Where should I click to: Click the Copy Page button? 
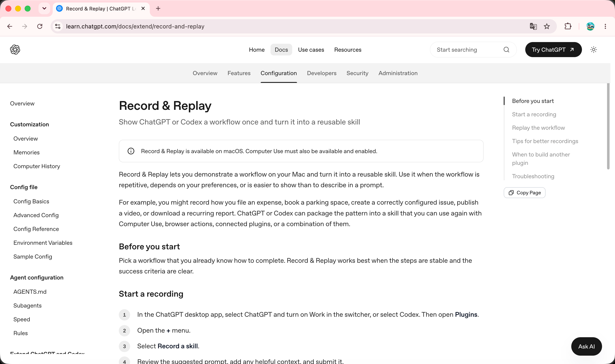pos(524,193)
